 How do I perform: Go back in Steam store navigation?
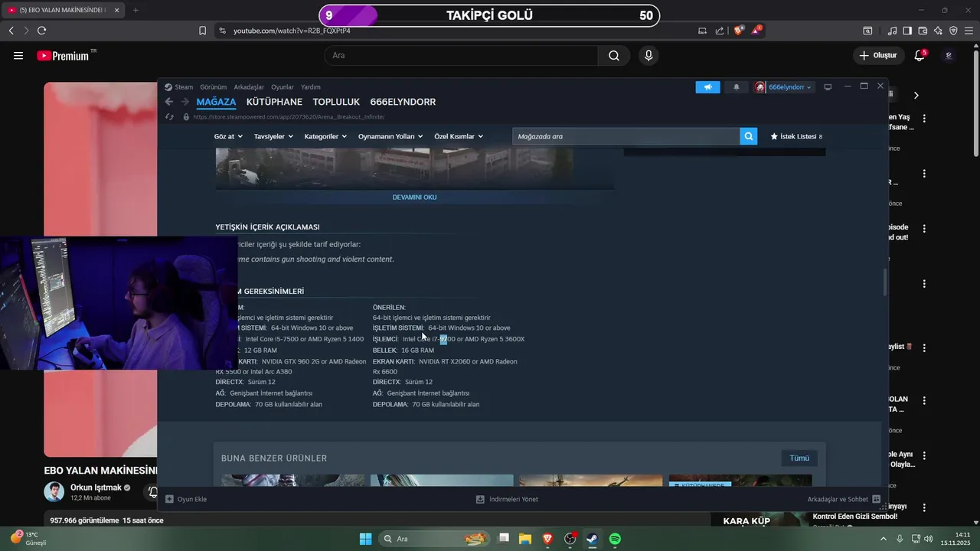pos(169,102)
